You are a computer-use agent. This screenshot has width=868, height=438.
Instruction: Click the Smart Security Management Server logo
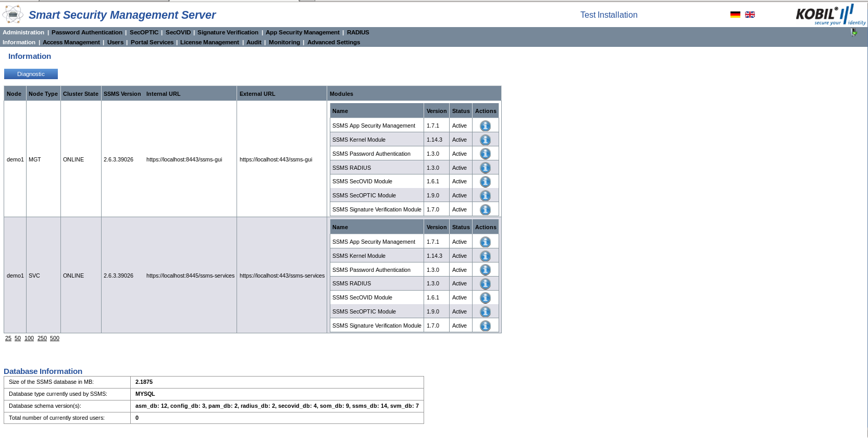coord(13,14)
